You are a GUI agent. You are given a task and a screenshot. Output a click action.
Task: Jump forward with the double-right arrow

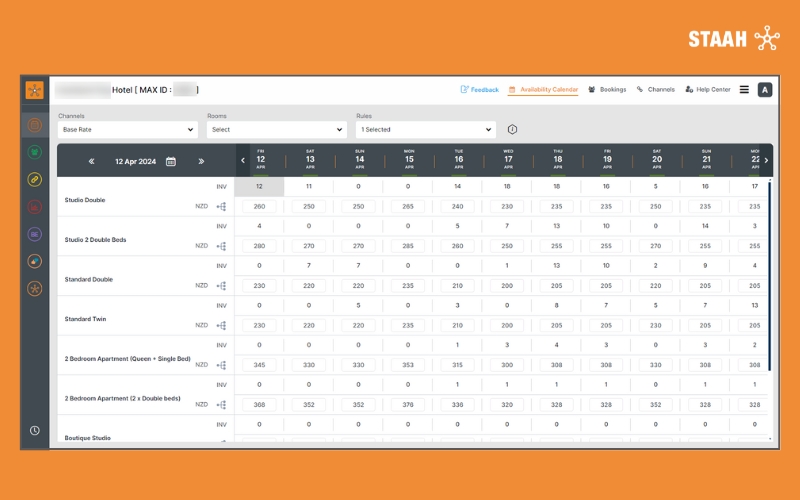(201, 161)
